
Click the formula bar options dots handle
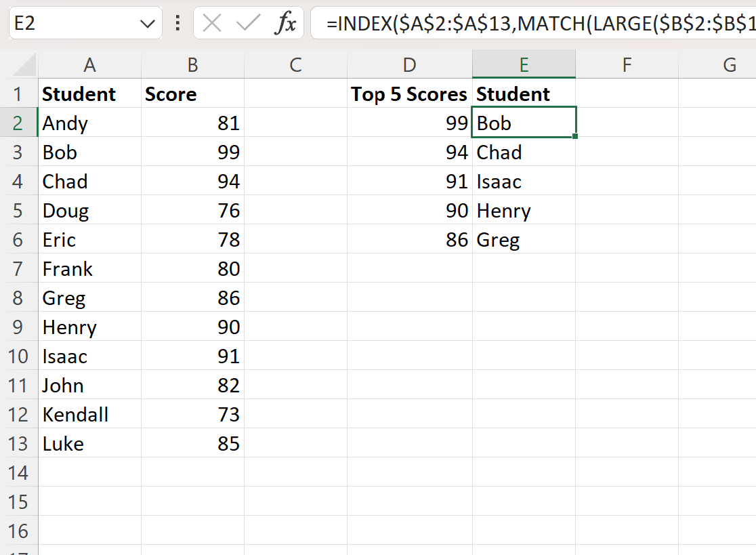point(177,22)
